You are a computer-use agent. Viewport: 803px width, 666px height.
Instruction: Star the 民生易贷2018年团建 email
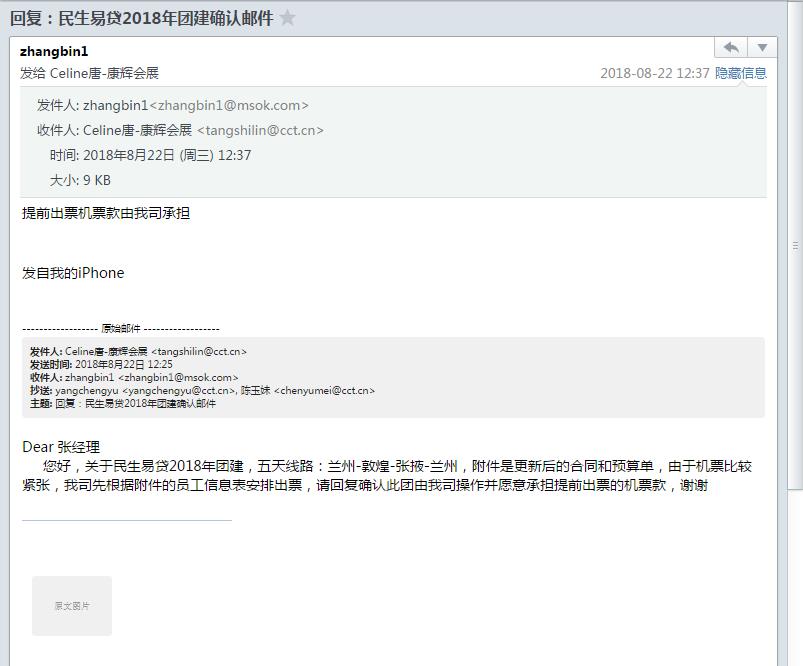click(288, 18)
